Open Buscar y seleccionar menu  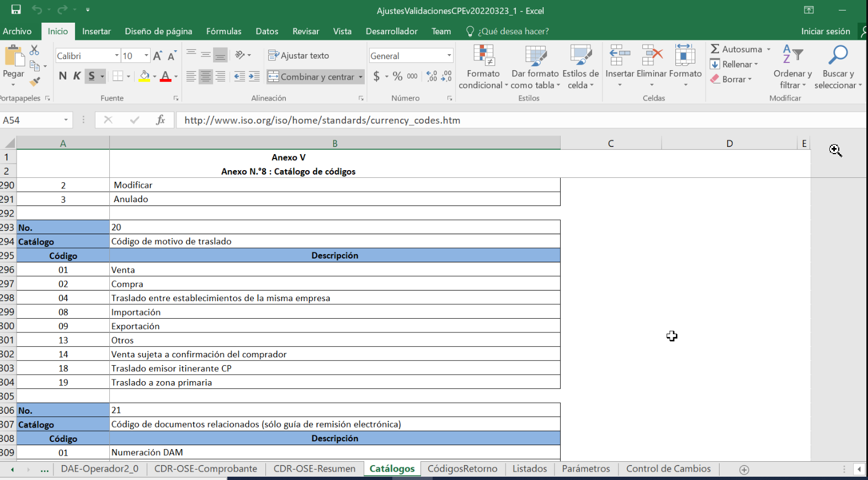click(838, 67)
